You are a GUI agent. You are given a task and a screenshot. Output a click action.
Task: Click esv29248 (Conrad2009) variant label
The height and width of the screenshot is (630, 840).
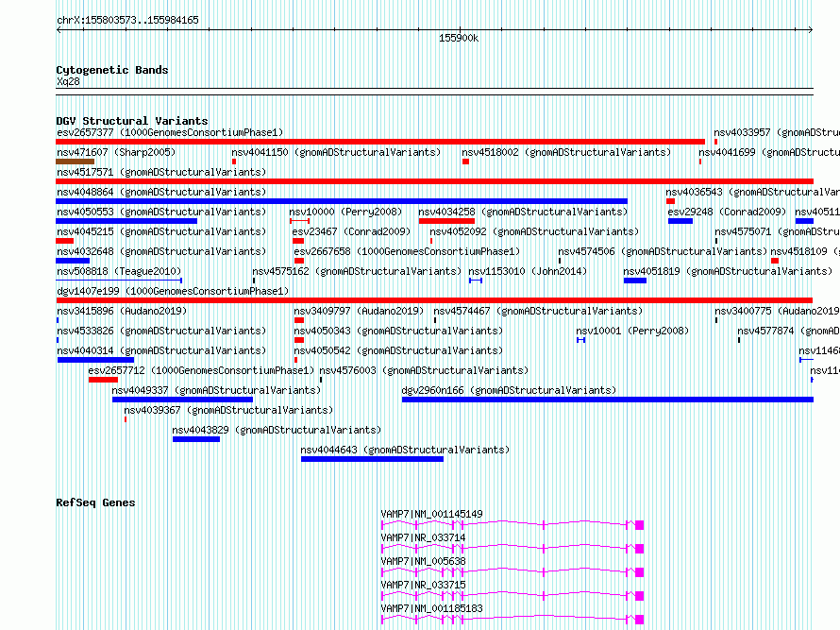pyautogui.click(x=727, y=212)
